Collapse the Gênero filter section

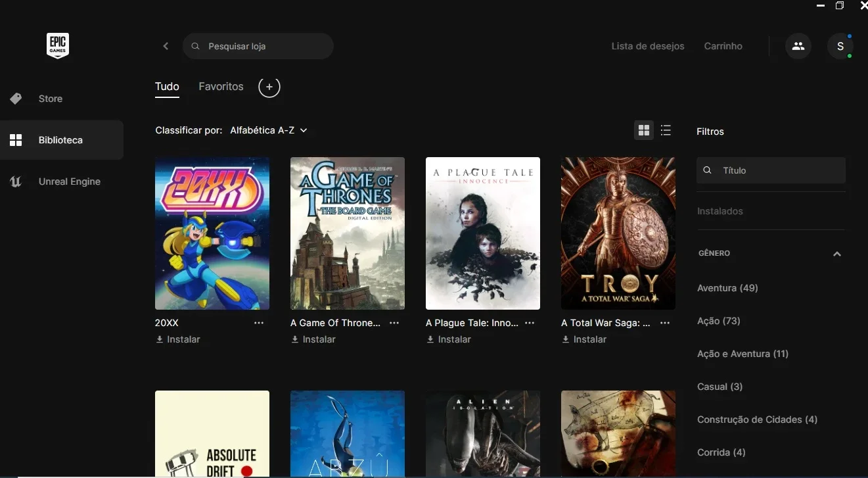click(836, 254)
